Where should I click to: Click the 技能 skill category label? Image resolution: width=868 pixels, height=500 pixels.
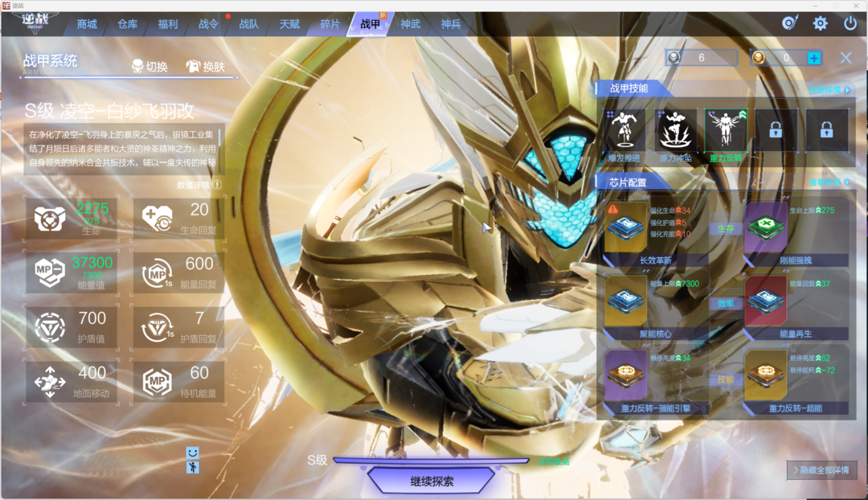point(726,379)
